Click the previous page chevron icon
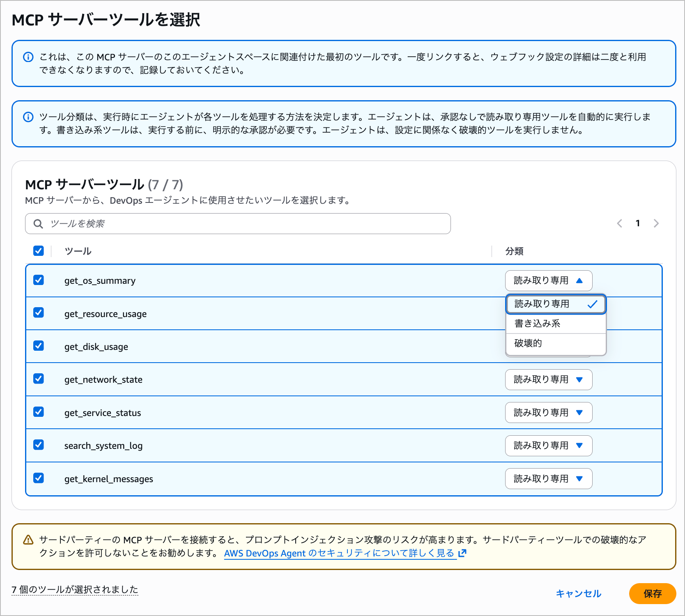Screen dimensions: 685x616 click(x=619, y=223)
